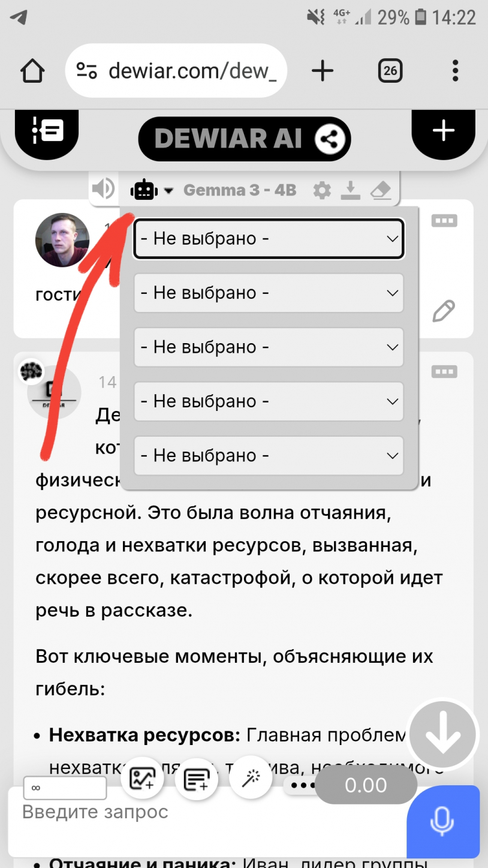Start a new chat with black plus button
The height and width of the screenshot is (868, 488).
point(443,131)
